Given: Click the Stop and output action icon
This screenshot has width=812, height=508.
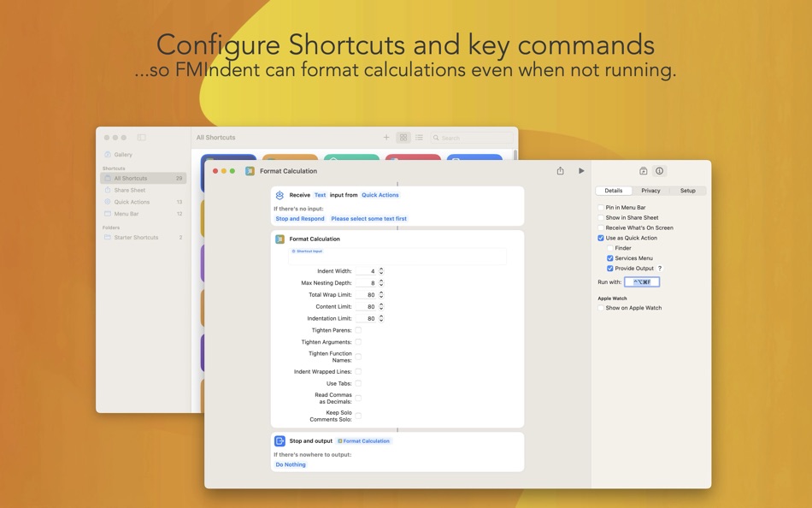Looking at the screenshot, I should point(279,440).
